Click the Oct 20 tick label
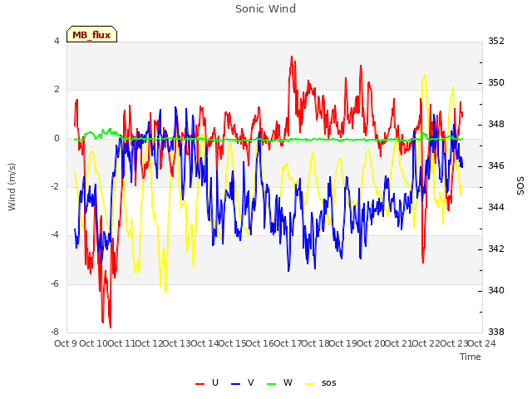 coord(371,343)
